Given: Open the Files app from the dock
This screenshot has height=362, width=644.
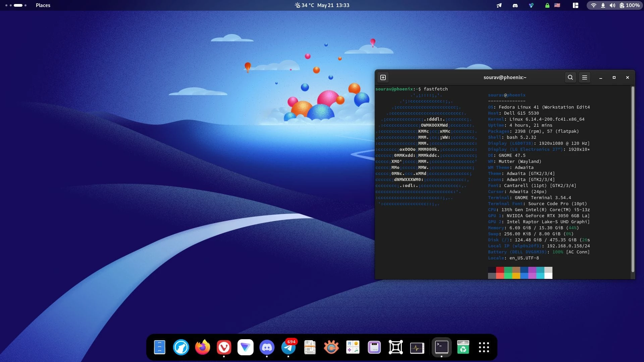Looking at the screenshot, I should click(159, 347).
